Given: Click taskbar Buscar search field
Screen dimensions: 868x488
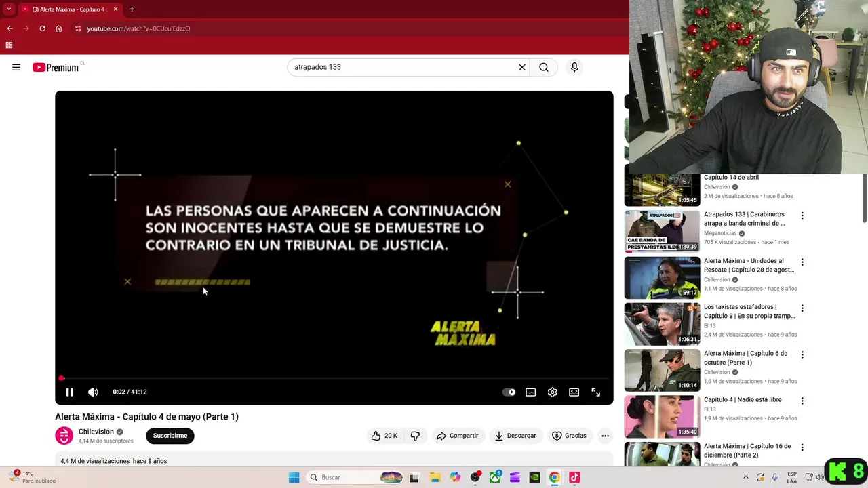Looking at the screenshot, I should pos(356,477).
